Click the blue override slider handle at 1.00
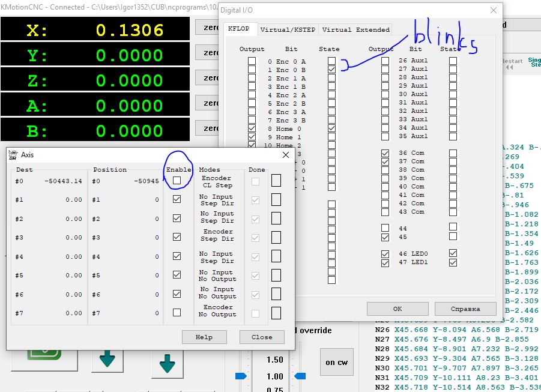 coord(241,376)
